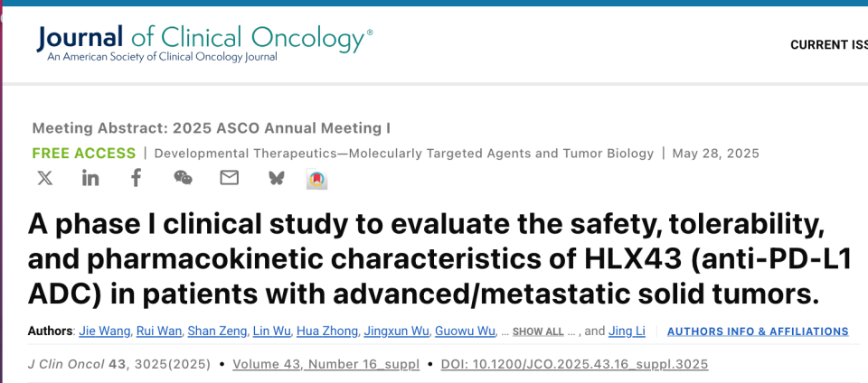Share article on Bluesky butterfly icon
Screen dimensions: 868x383
coord(276,178)
